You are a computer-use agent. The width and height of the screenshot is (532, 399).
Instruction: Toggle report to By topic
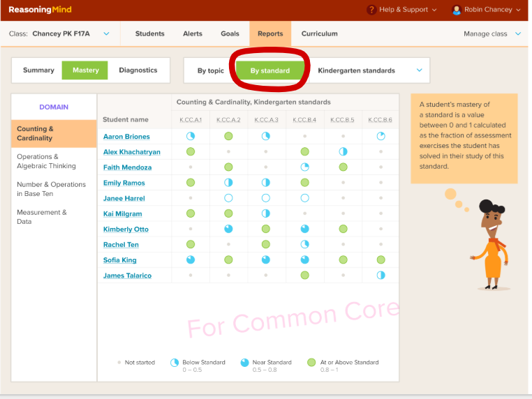click(x=211, y=71)
